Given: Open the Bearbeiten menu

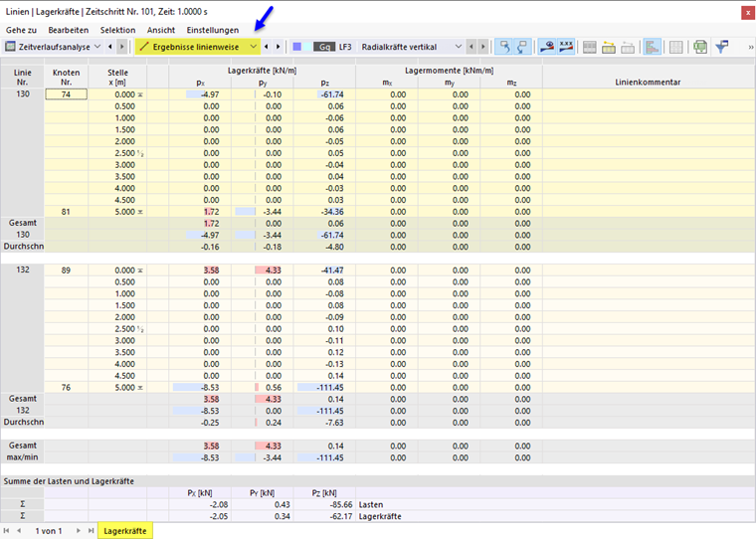Looking at the screenshot, I should (68, 30).
